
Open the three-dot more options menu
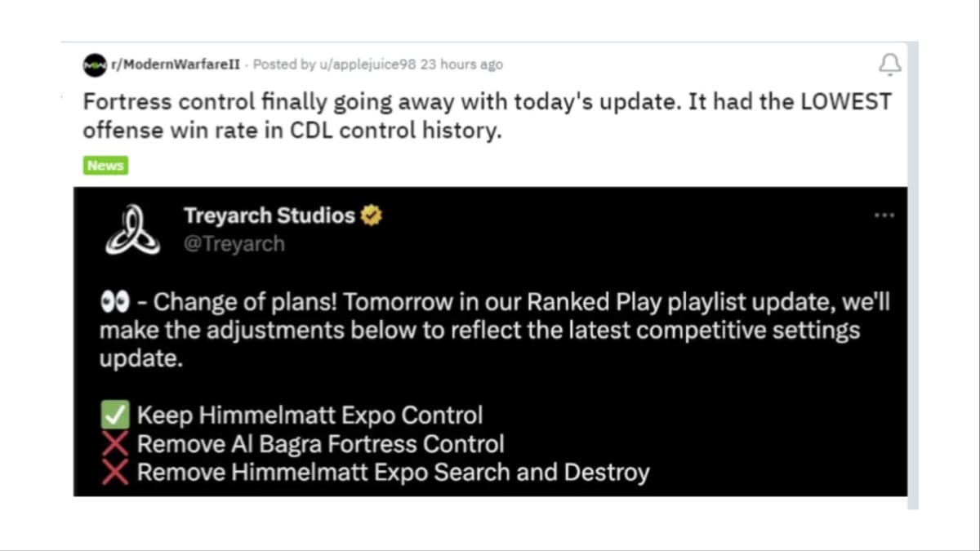point(884,215)
